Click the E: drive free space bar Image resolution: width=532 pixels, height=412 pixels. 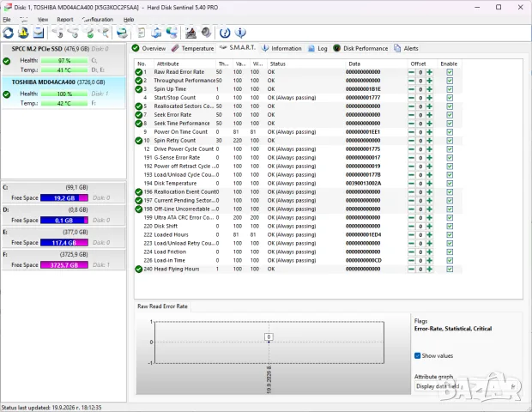click(64, 243)
